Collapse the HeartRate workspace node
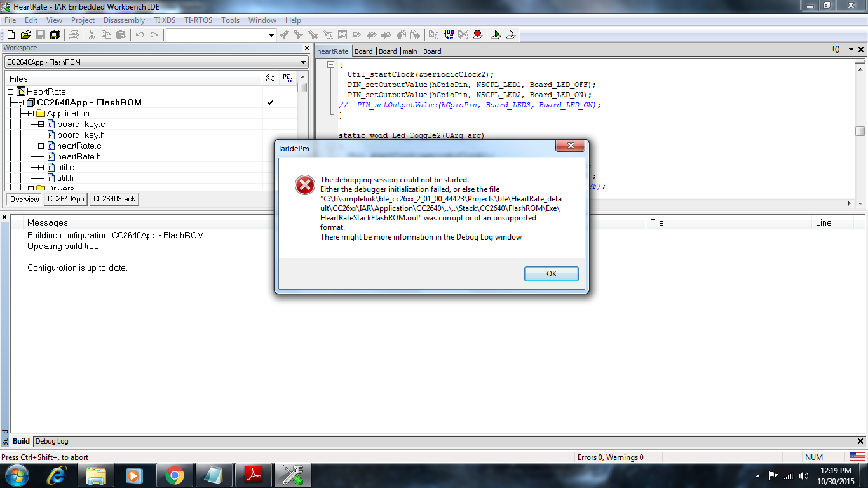The height and width of the screenshot is (488, 868). 10,91
